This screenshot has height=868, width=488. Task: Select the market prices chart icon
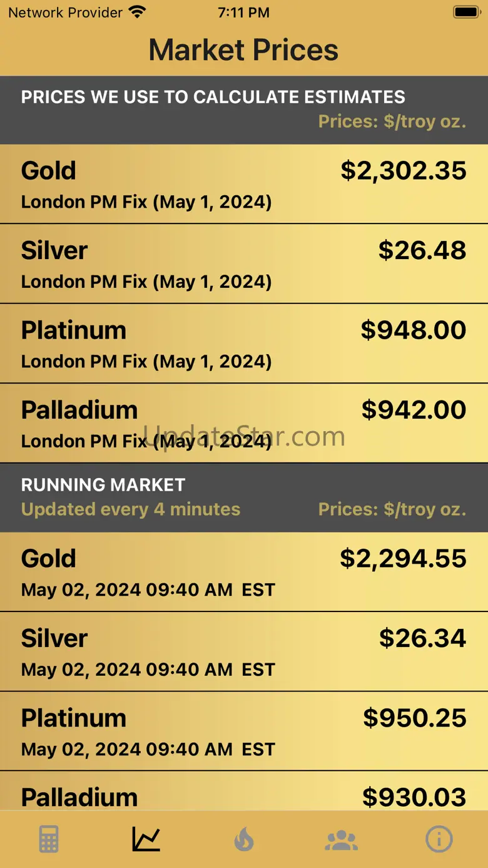pyautogui.click(x=146, y=839)
